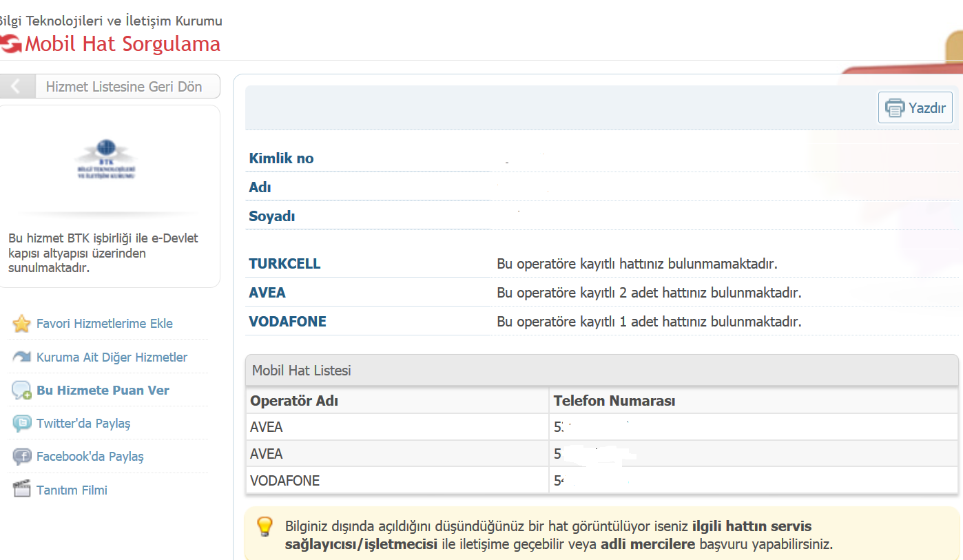Click the BTK işbirliği description text

[x=103, y=253]
